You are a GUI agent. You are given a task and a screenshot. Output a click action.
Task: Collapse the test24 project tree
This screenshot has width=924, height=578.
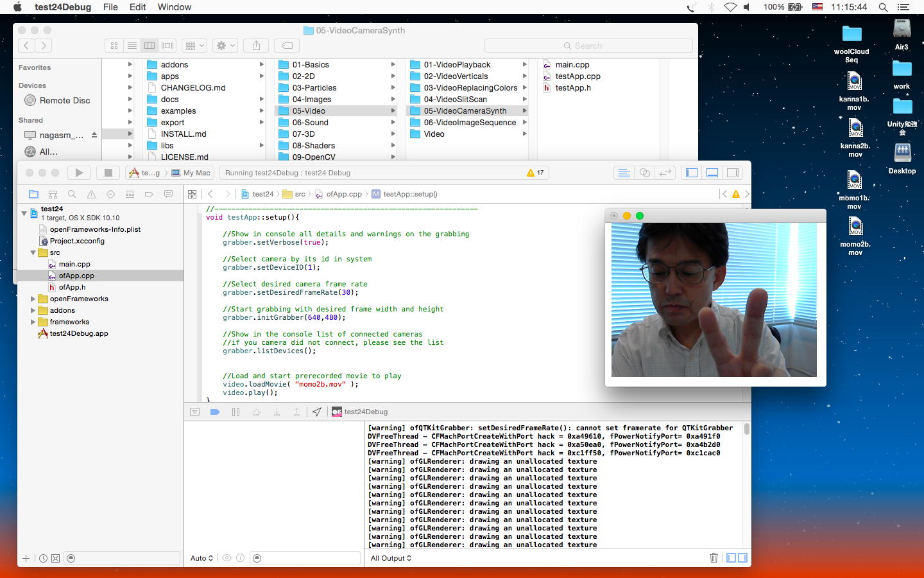point(24,213)
